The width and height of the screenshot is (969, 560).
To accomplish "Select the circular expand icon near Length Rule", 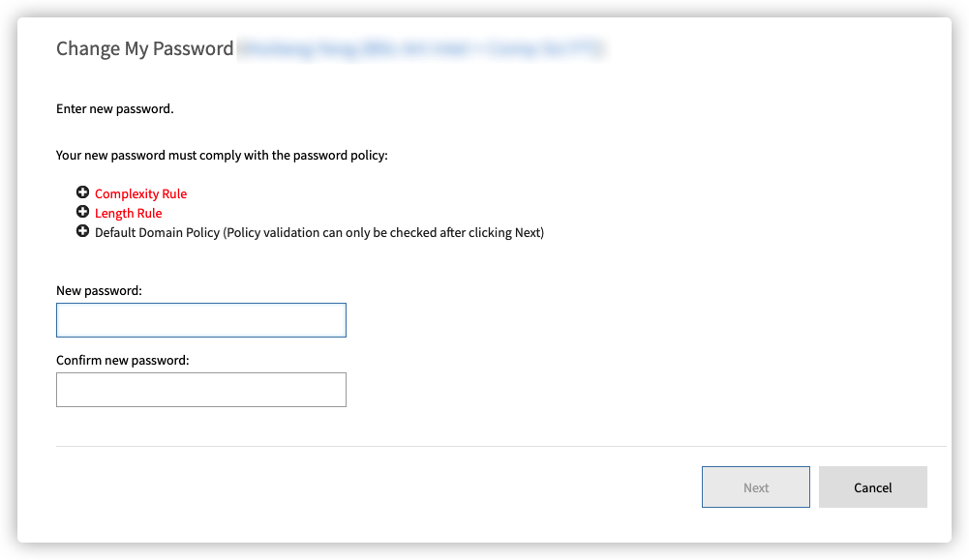I will click(82, 212).
